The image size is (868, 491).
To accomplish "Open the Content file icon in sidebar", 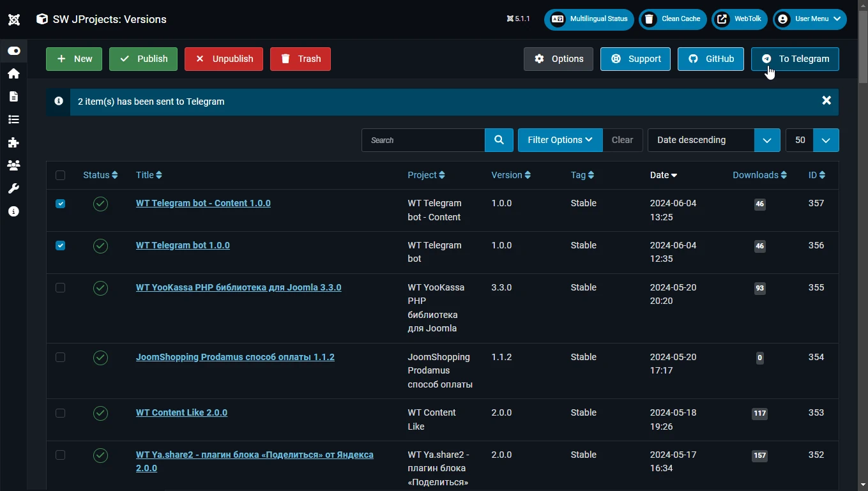I will [13, 96].
